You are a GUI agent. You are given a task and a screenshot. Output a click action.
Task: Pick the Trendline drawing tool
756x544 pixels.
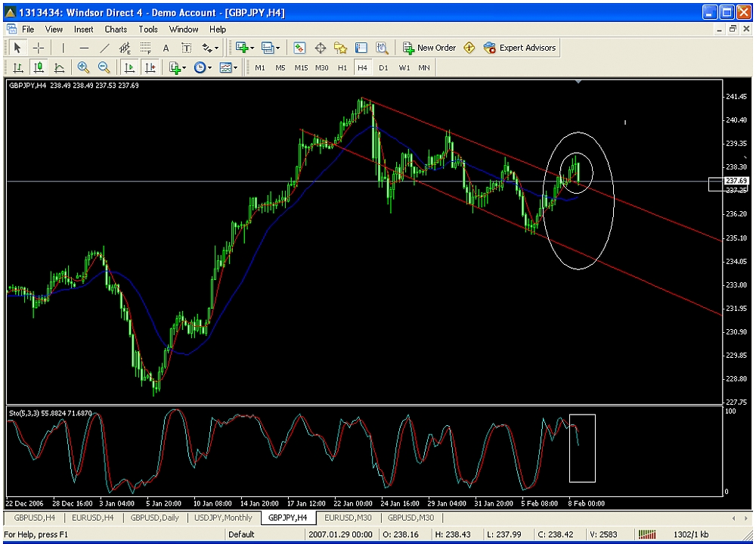(x=105, y=48)
